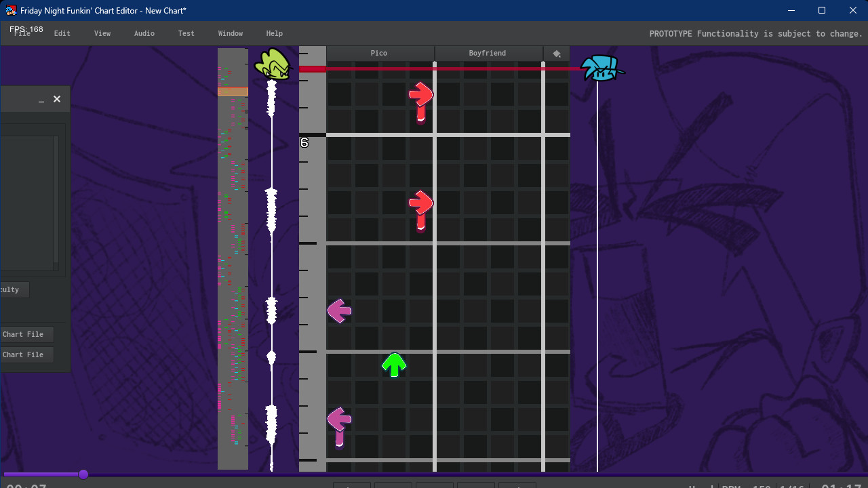Click Pico's green head icon

pyautogui.click(x=273, y=64)
